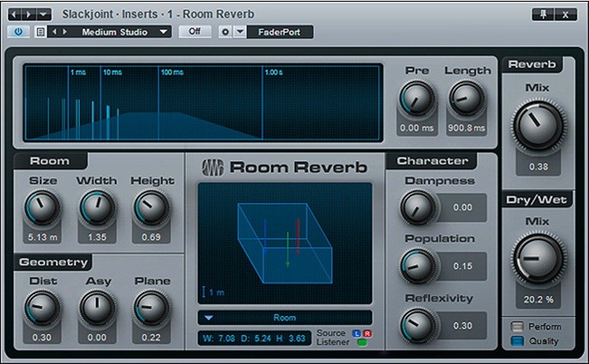Adjust the Dry/Wet Mix knob
This screenshot has width=589, height=364.
pos(538,259)
